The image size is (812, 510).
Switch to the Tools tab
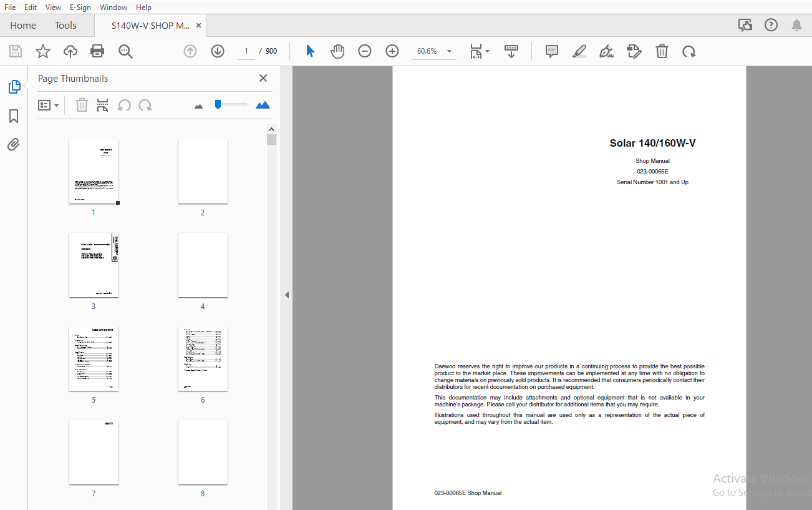click(65, 26)
